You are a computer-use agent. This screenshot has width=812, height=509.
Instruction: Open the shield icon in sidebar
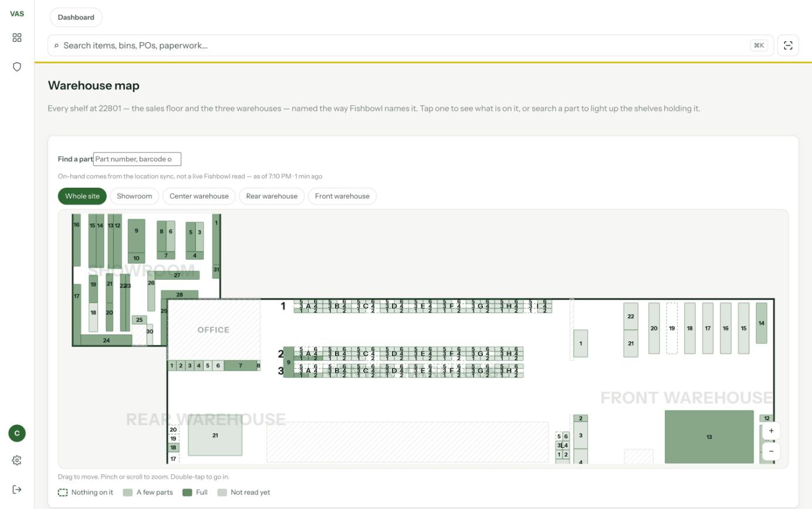click(x=17, y=67)
